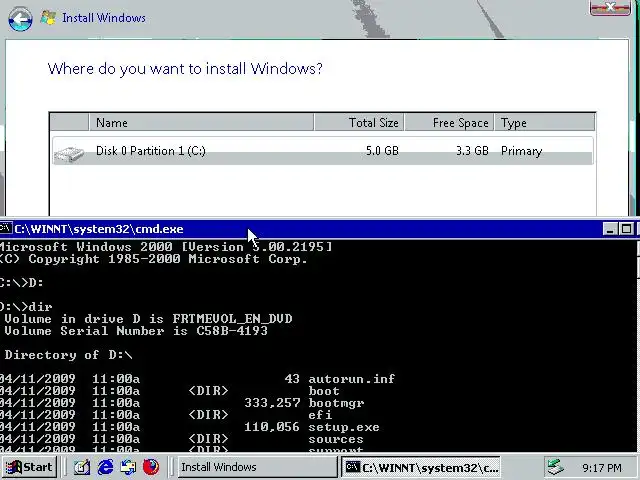
Task: Click the Volume Serial Number C58B-4193
Action: 136,331
